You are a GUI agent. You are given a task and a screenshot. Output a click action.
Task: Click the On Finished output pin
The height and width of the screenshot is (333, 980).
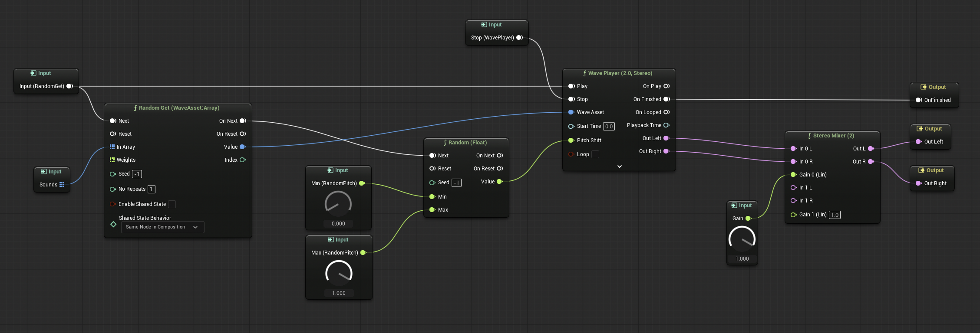(x=667, y=99)
